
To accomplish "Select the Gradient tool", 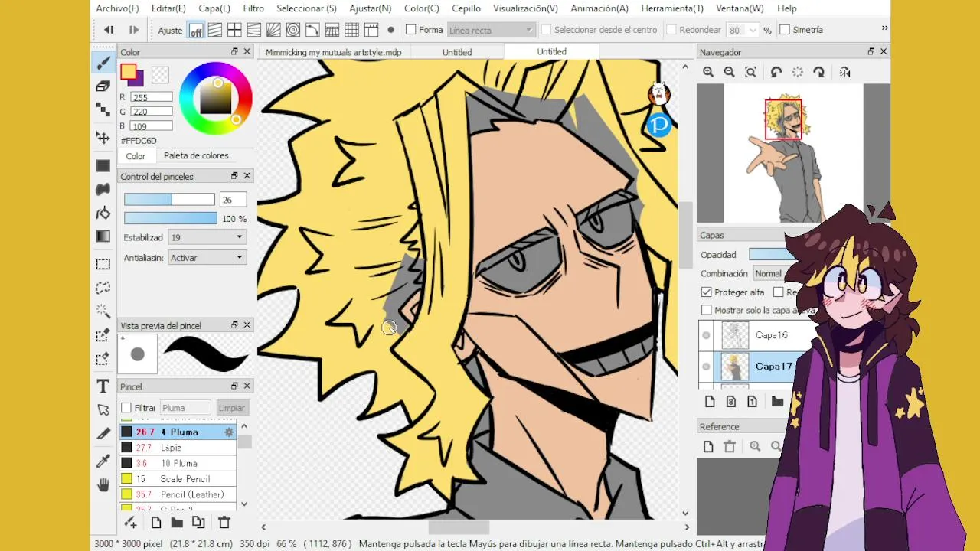I will point(103,236).
